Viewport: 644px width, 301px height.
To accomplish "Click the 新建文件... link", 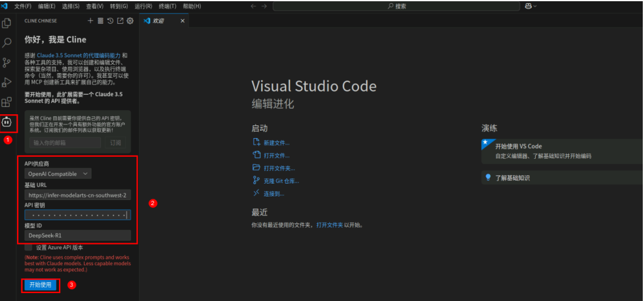I will click(x=277, y=143).
